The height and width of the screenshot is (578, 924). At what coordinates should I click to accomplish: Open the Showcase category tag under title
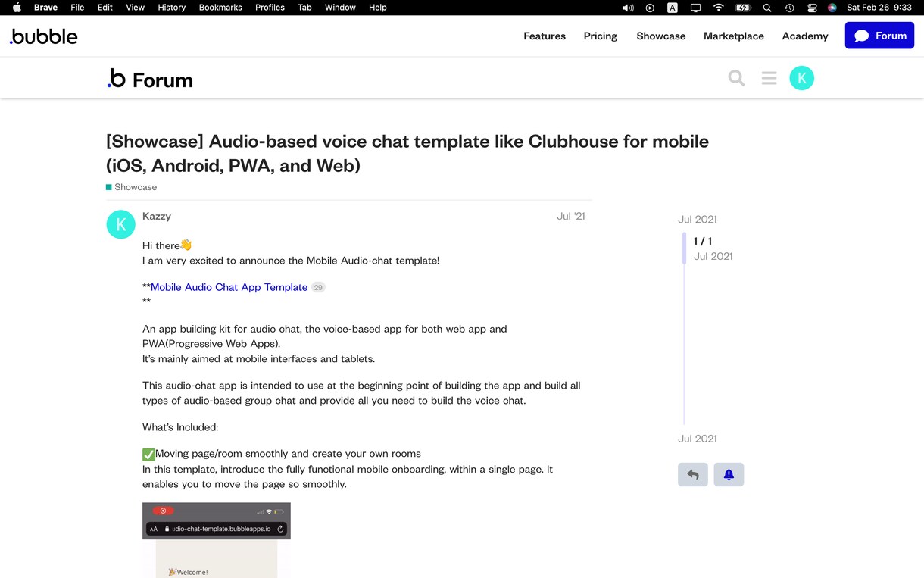pos(132,187)
